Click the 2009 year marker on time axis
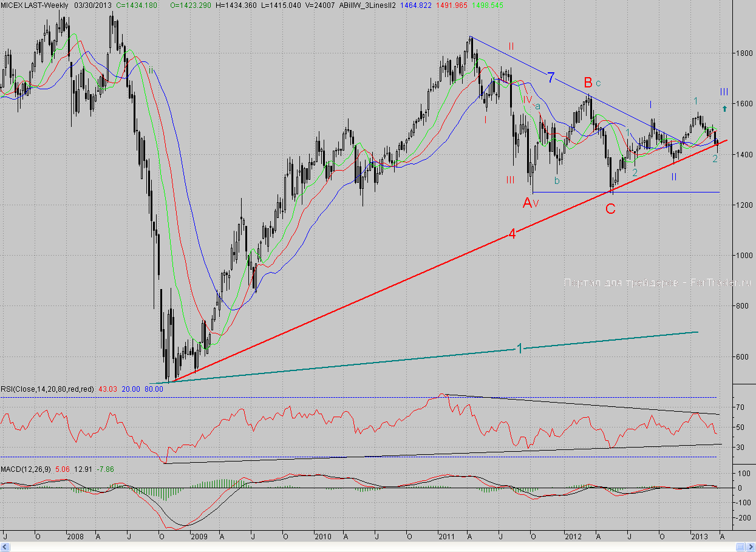Viewport: 756px width, 552px height. point(200,537)
